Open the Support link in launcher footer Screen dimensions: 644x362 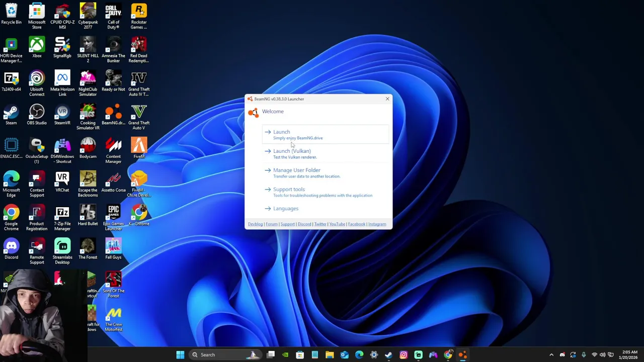tap(287, 224)
